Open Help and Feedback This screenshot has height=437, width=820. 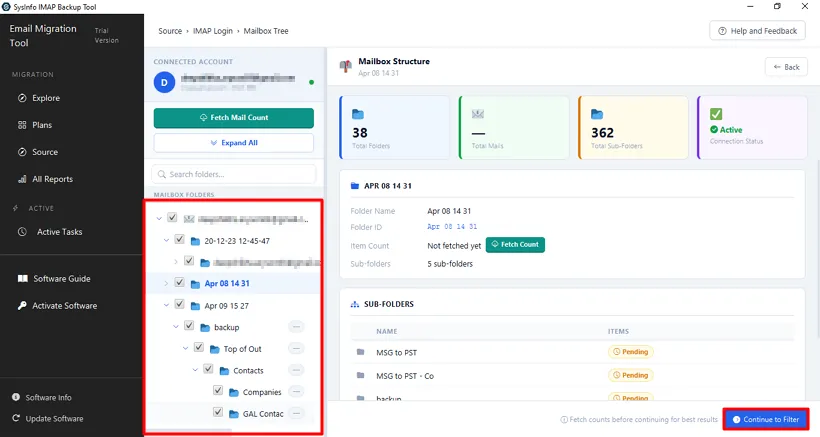click(757, 31)
